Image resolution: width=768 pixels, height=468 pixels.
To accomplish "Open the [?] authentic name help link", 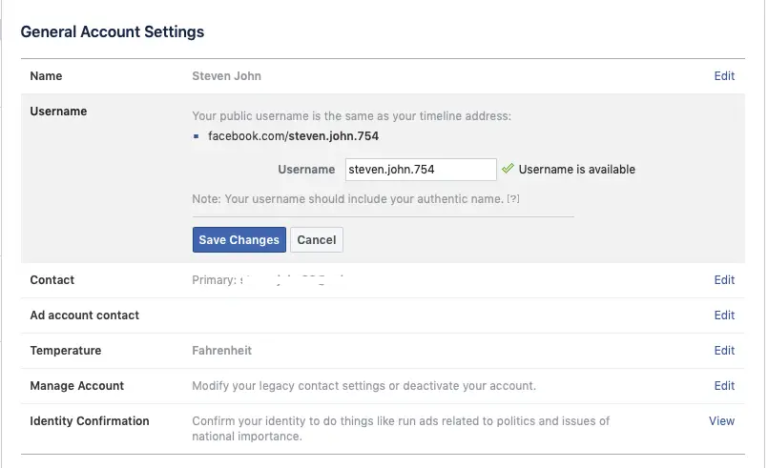I will coord(513,200).
